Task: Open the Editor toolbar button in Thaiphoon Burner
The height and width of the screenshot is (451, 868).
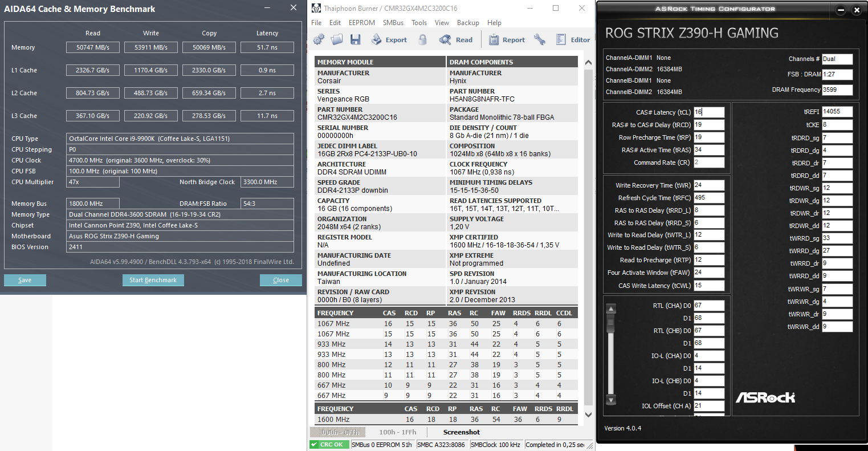Action: pos(573,40)
